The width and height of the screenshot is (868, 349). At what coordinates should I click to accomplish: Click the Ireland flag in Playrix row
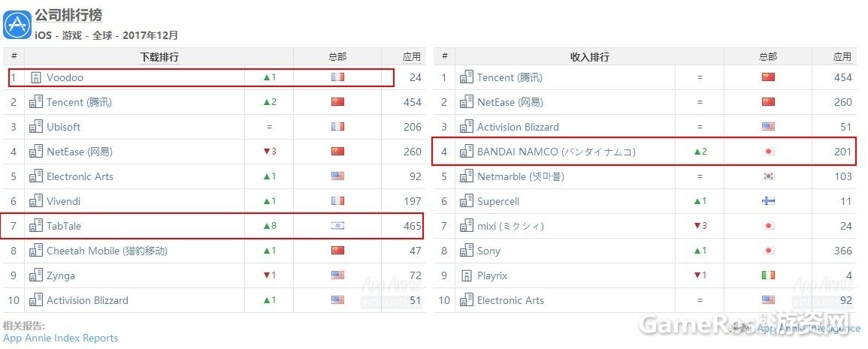coord(768,275)
